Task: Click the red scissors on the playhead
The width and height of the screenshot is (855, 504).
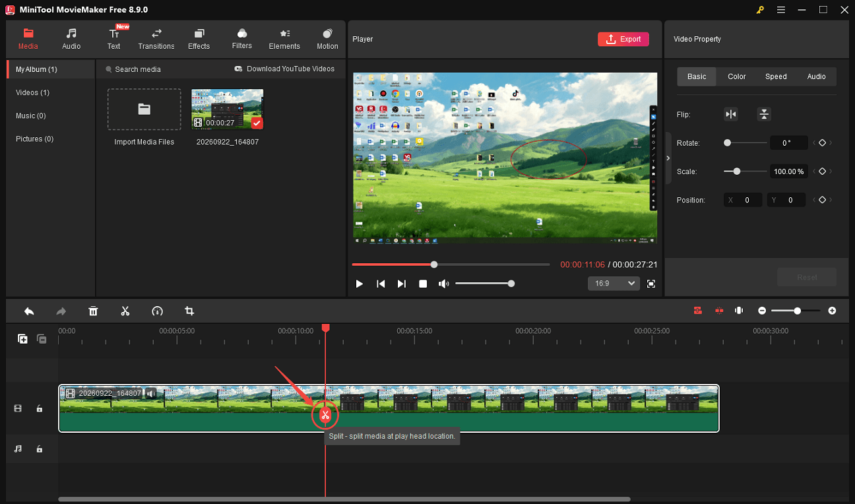Action: pos(325,415)
